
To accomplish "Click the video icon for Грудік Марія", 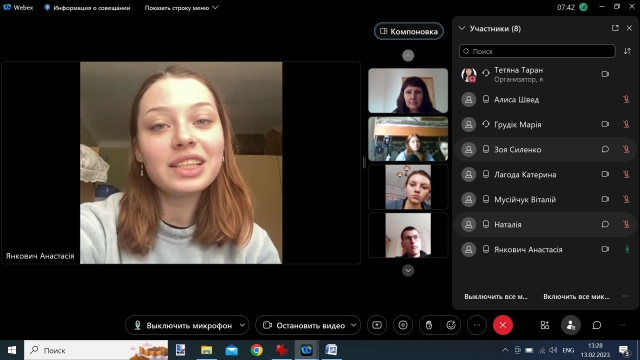I will click(x=605, y=124).
